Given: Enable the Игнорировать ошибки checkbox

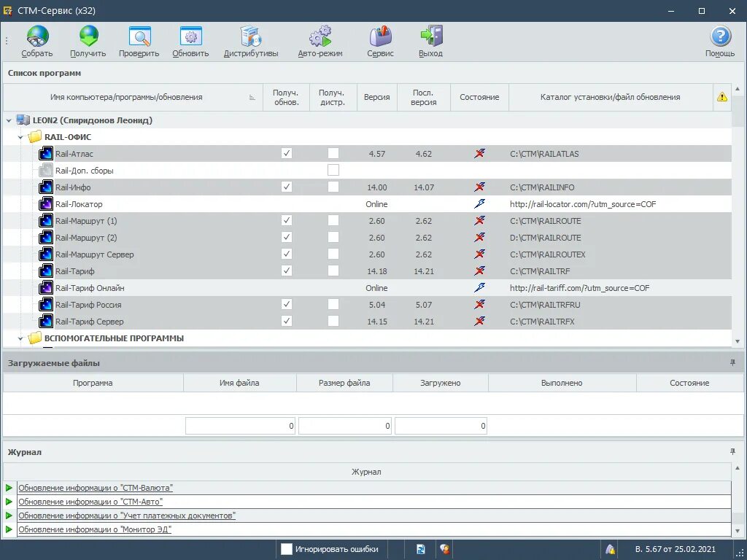Looking at the screenshot, I should tap(286, 549).
